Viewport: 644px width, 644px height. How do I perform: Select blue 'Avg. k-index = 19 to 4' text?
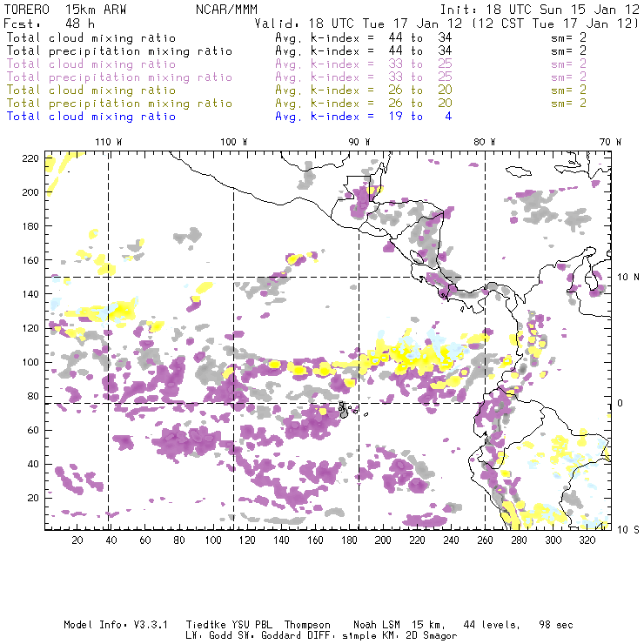tap(364, 117)
